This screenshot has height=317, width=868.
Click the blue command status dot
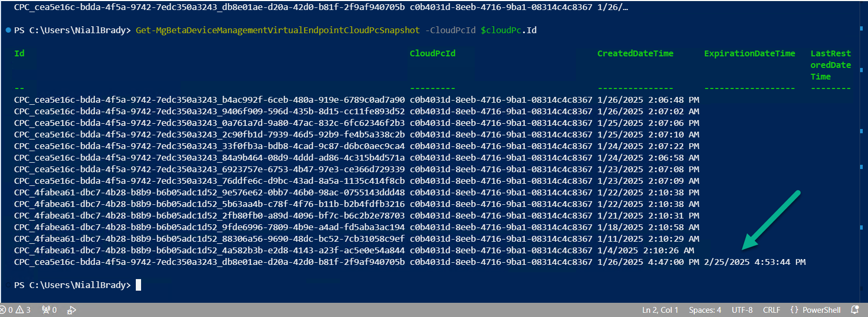(8, 30)
